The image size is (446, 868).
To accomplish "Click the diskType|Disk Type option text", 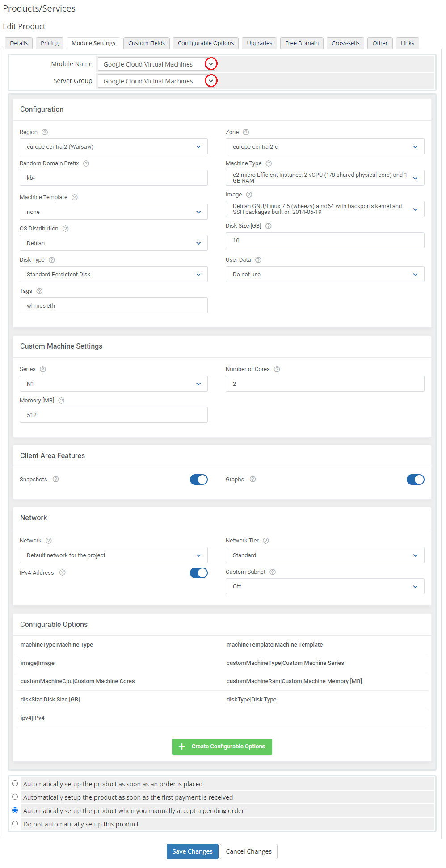I will pyautogui.click(x=252, y=700).
